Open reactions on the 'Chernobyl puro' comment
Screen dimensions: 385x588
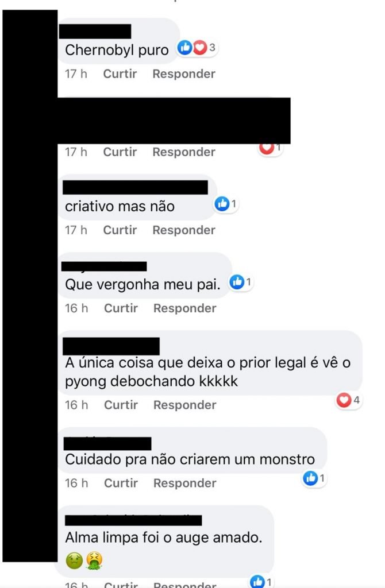coord(197,48)
